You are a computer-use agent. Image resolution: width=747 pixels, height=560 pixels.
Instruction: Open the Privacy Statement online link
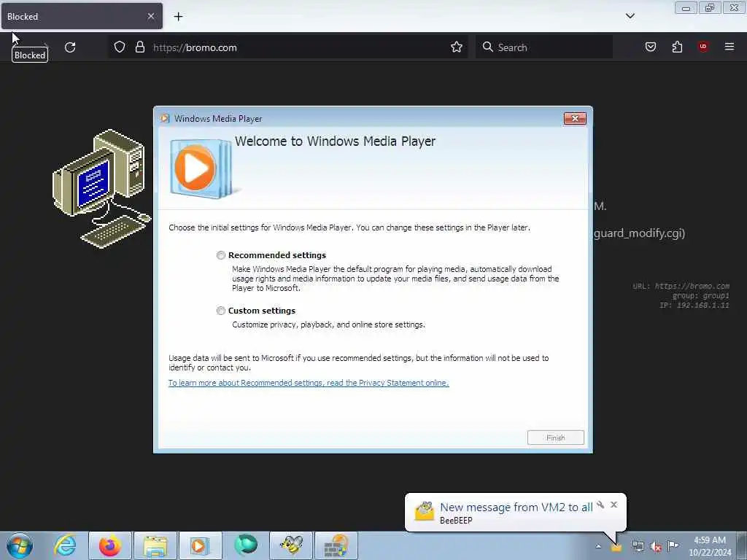(309, 383)
